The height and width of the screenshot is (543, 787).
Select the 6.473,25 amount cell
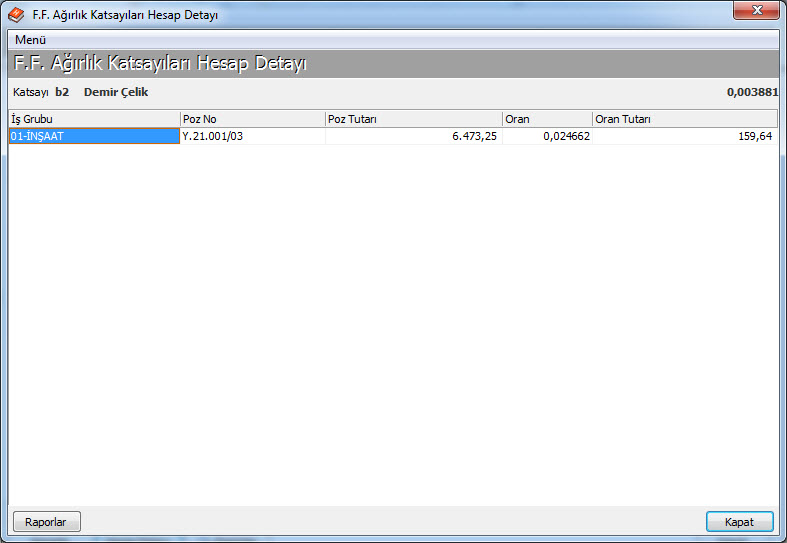[413, 136]
